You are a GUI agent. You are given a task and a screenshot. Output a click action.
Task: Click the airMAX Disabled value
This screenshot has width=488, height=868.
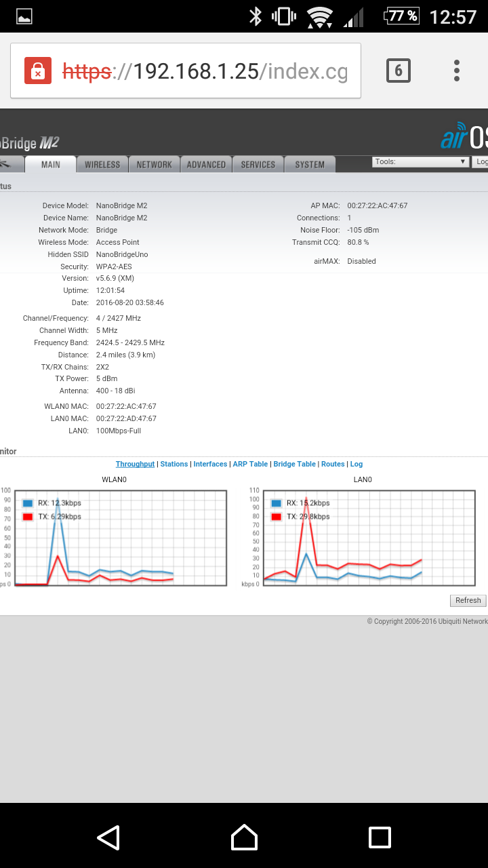361,261
